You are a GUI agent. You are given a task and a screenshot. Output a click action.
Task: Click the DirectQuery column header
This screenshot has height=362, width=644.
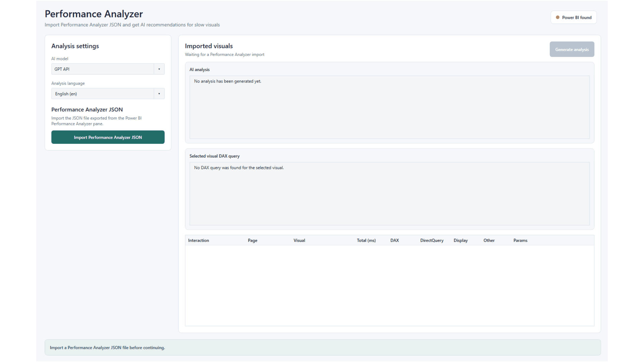pyautogui.click(x=432, y=240)
